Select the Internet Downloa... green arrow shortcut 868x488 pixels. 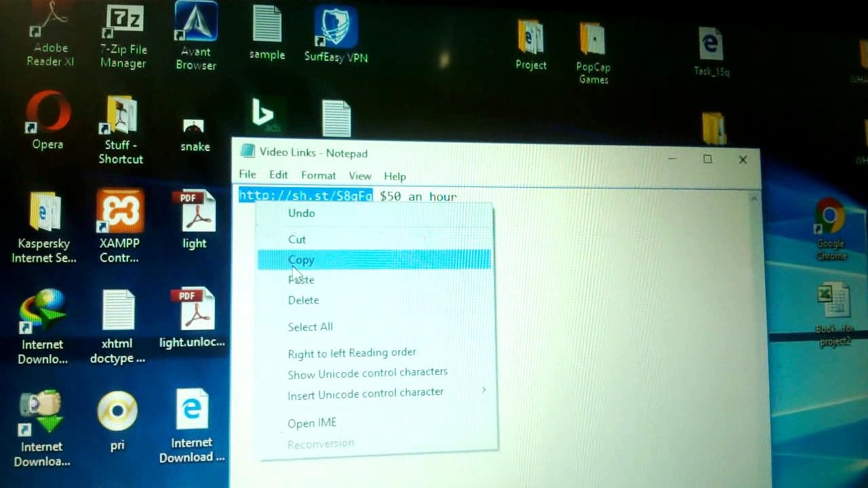[x=42, y=428]
